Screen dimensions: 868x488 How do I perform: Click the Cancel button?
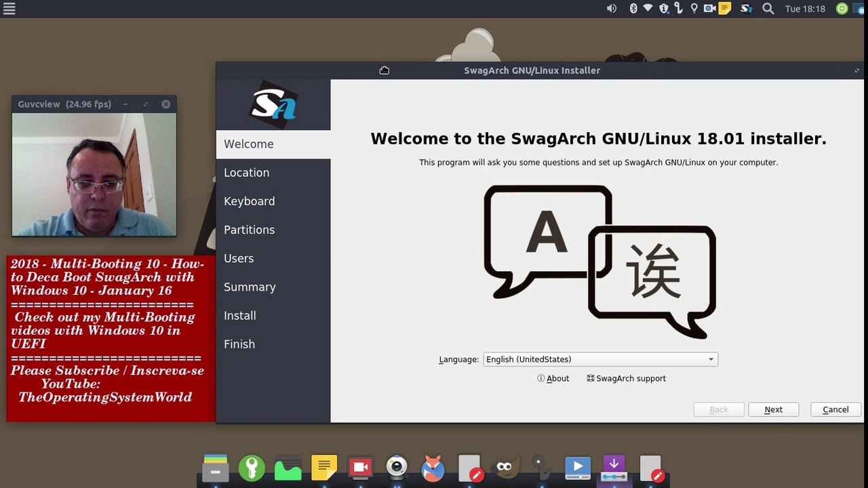(835, 409)
